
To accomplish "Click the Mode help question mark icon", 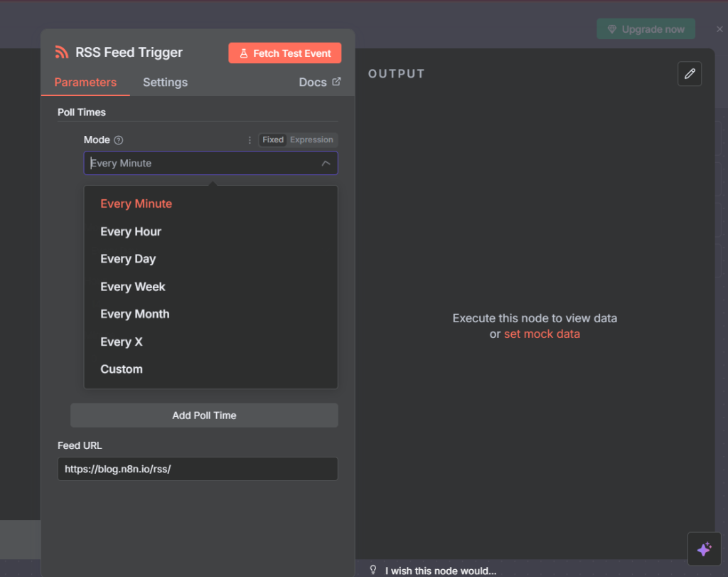I will [x=119, y=140].
